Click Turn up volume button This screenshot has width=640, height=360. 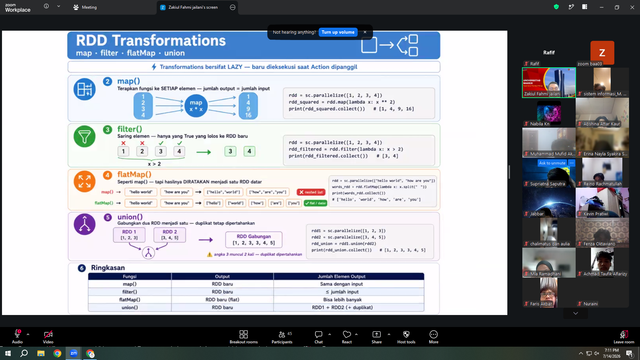338,32
